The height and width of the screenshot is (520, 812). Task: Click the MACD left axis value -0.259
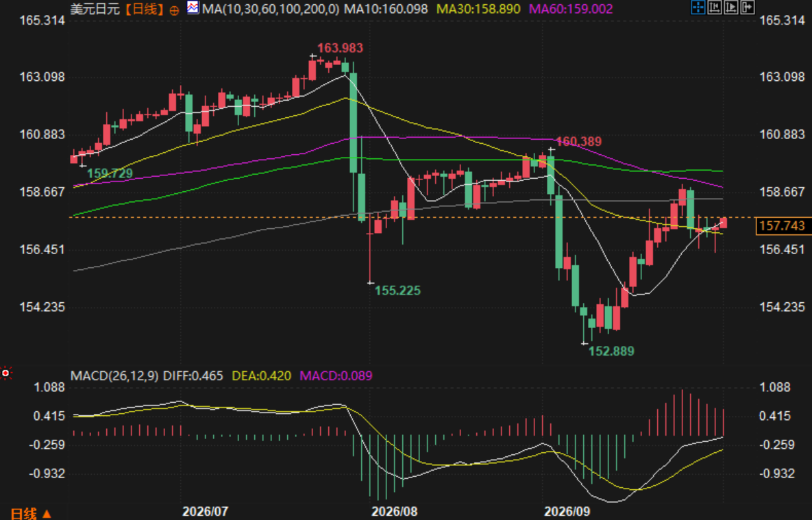coord(47,445)
